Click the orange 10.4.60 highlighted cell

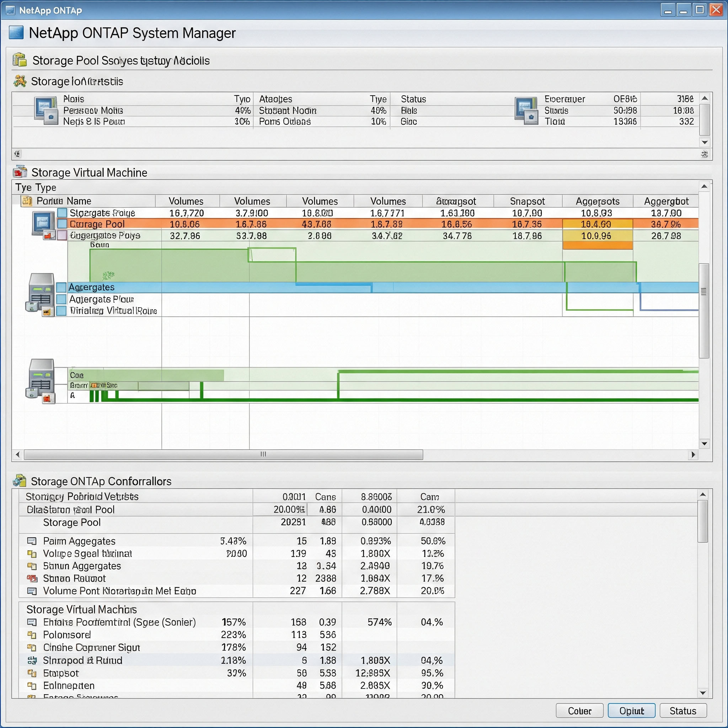tap(598, 224)
